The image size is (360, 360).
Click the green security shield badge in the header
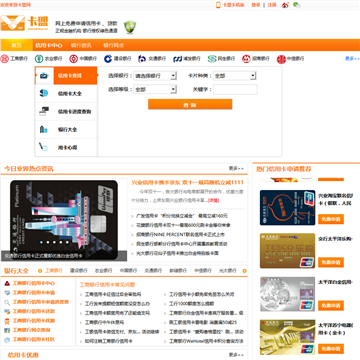pyautogui.click(x=130, y=27)
